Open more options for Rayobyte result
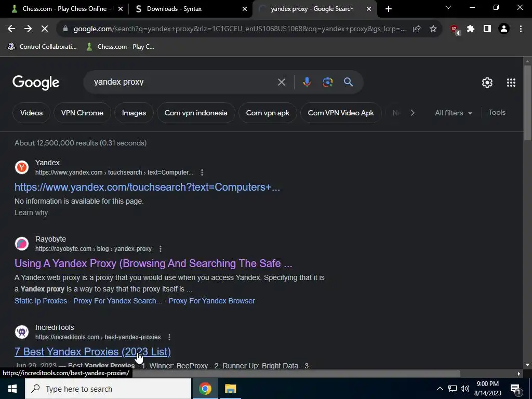Image resolution: width=532 pixels, height=399 pixels. (161, 249)
